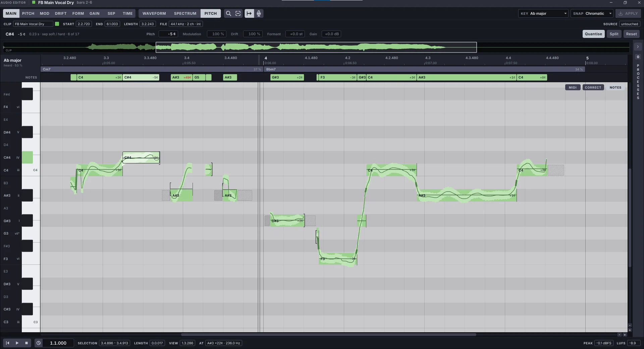Click the fit-to-view frame icon
Image resolution: width=644 pixels, height=349 pixels.
pyautogui.click(x=238, y=13)
